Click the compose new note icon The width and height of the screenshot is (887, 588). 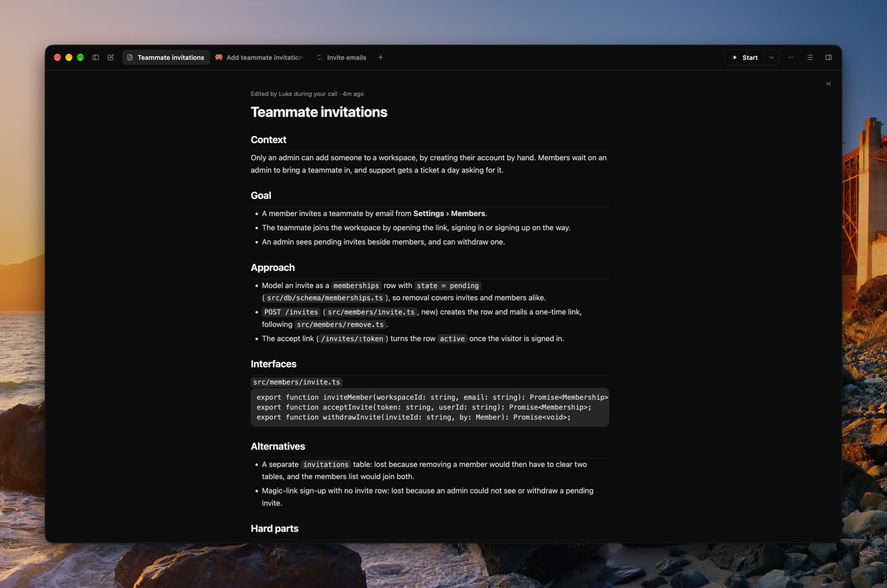point(111,57)
